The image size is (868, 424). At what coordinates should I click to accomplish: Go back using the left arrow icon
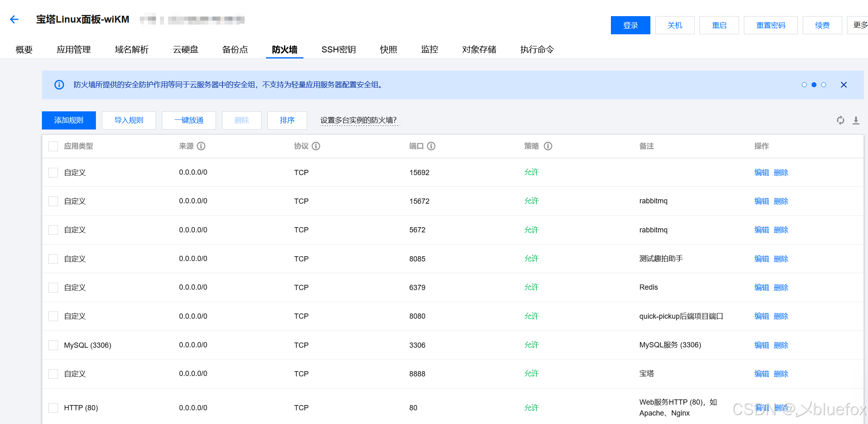14,19
